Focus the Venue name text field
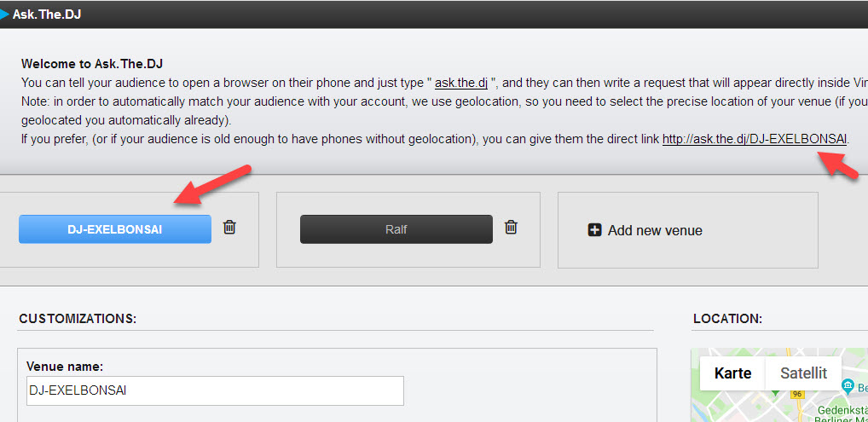The width and height of the screenshot is (868, 422). [215, 391]
